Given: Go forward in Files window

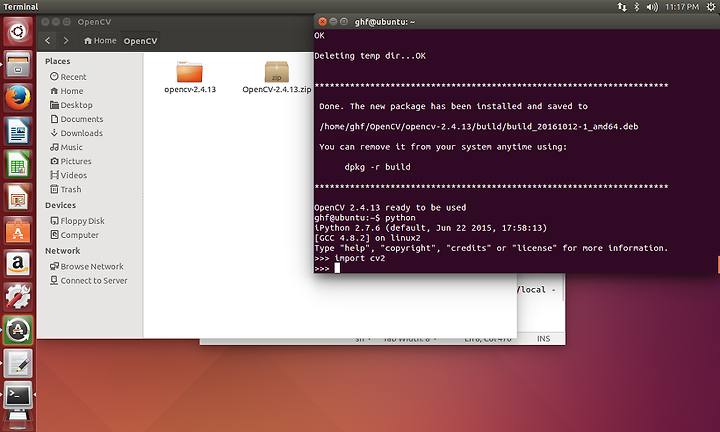Looking at the screenshot, I should point(66,40).
